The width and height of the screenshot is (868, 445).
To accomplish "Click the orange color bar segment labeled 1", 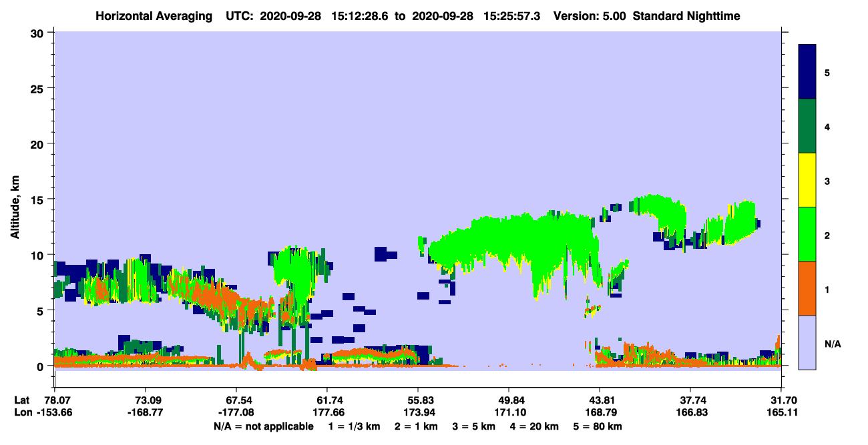I will [x=807, y=288].
